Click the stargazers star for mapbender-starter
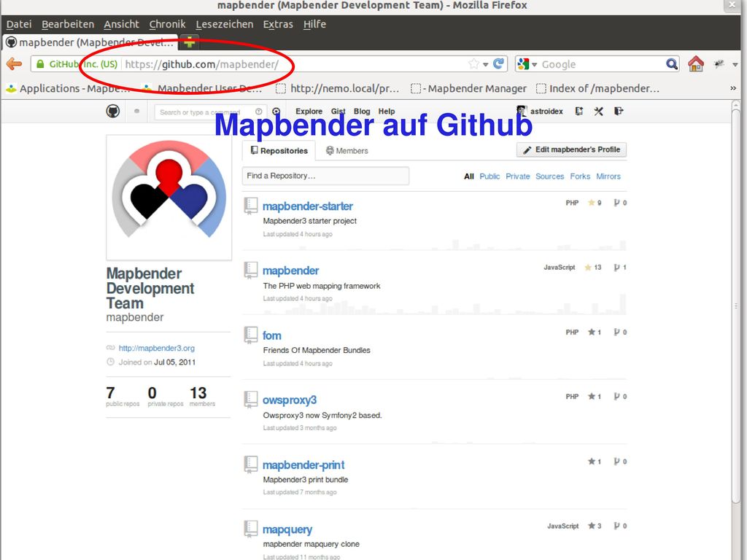 (591, 203)
